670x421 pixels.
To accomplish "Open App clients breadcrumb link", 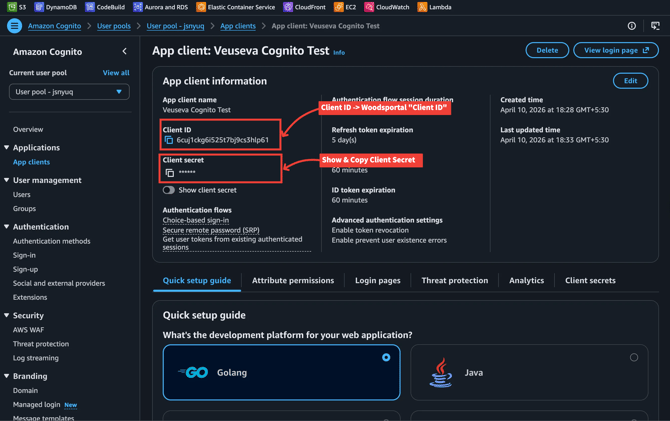I will 238,26.
